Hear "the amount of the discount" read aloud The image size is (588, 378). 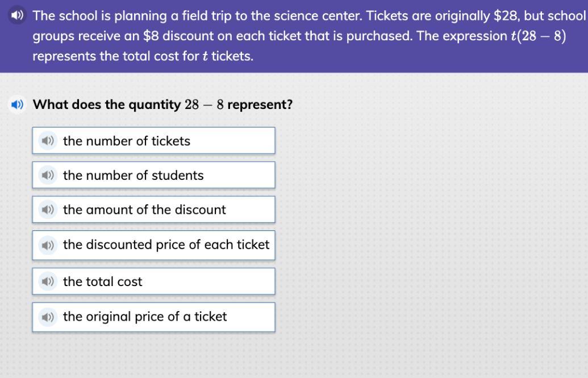click(x=48, y=210)
